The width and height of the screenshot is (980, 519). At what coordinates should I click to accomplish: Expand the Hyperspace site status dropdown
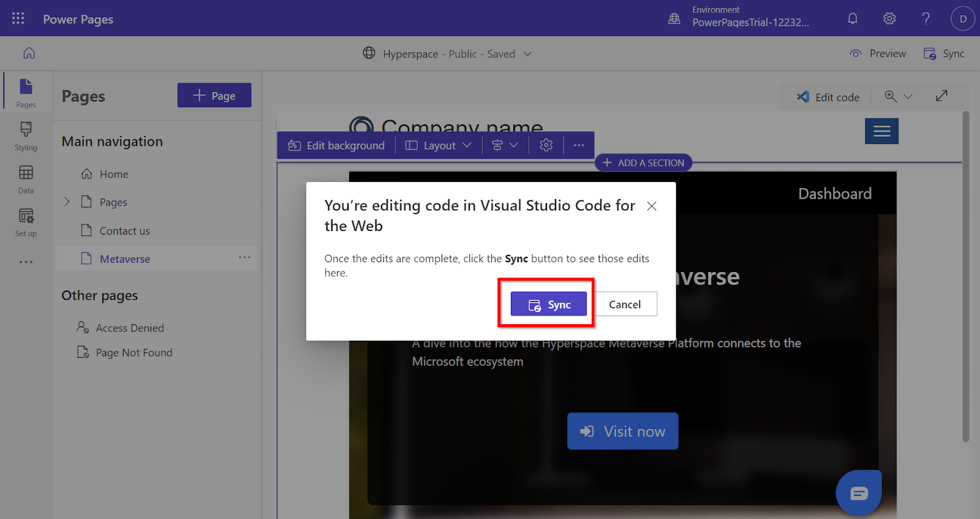coord(527,54)
